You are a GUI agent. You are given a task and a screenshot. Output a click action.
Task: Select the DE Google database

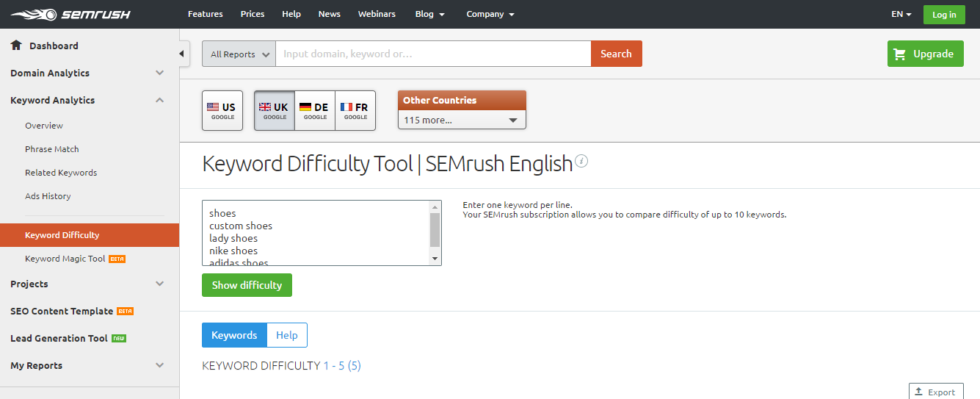tap(315, 110)
